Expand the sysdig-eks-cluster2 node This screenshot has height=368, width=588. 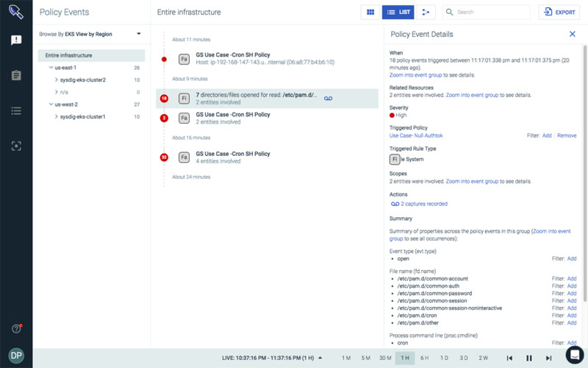pos(57,79)
